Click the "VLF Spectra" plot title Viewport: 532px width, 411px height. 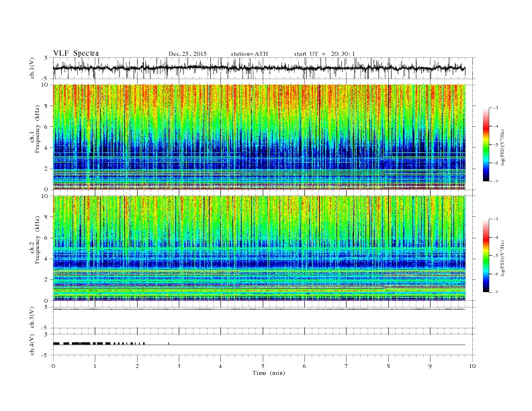click(x=76, y=53)
